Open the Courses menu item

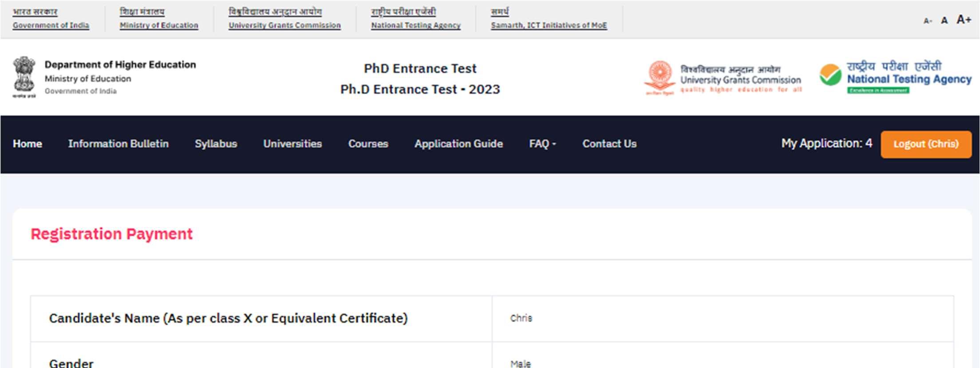(368, 144)
